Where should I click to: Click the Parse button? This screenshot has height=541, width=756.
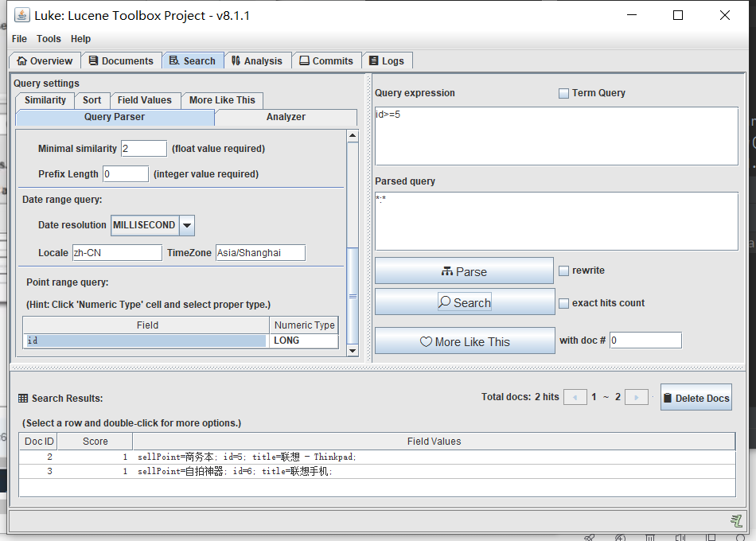(x=464, y=271)
